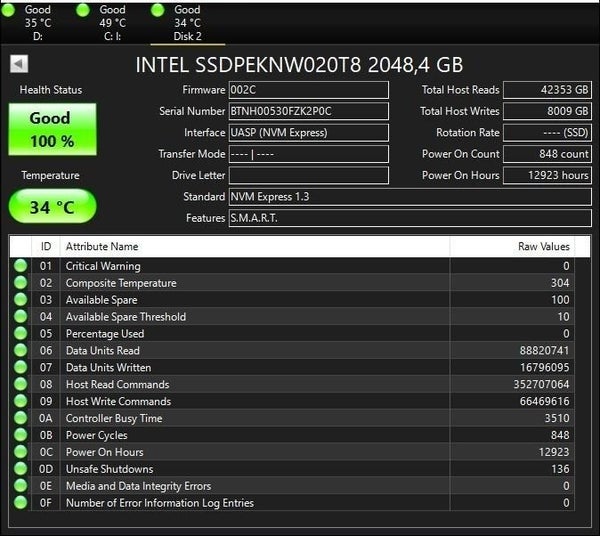The width and height of the screenshot is (600, 536).
Task: Click the green status circle for D: drive
Action: (8, 10)
